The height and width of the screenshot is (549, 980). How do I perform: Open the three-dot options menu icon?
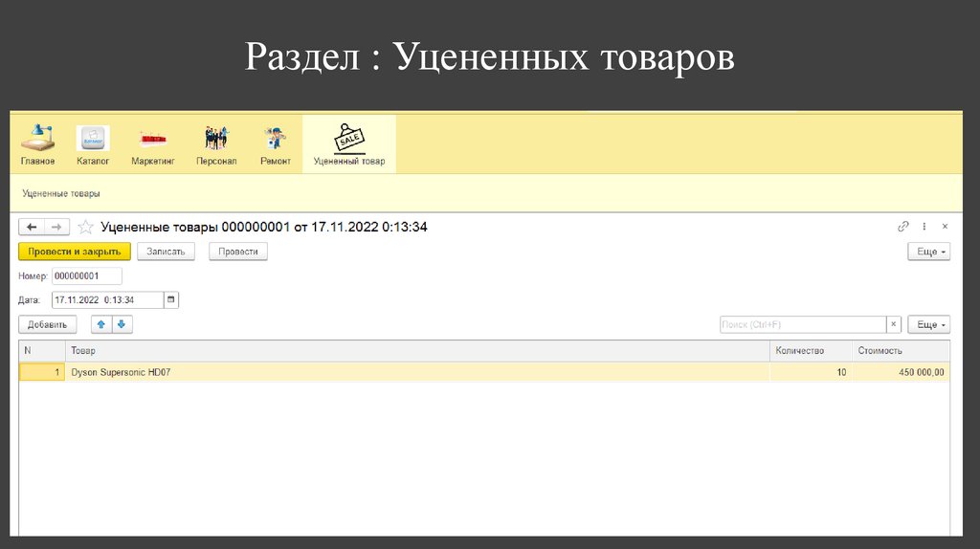(x=924, y=226)
